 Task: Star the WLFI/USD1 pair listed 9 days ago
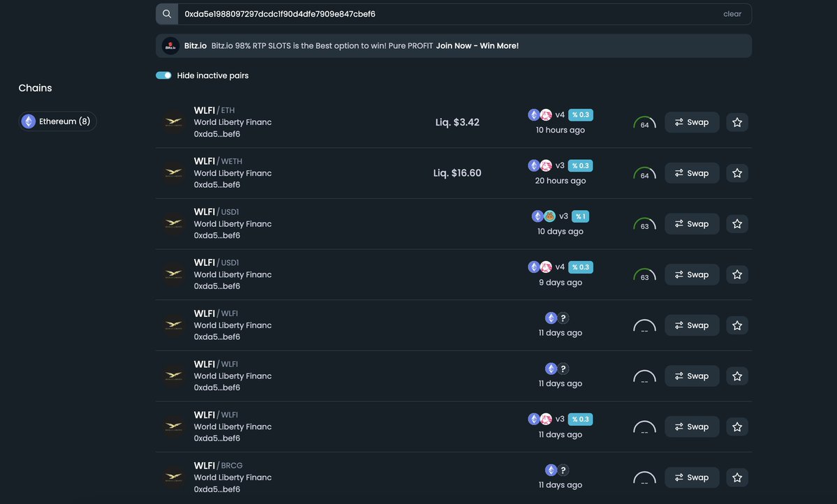point(737,274)
